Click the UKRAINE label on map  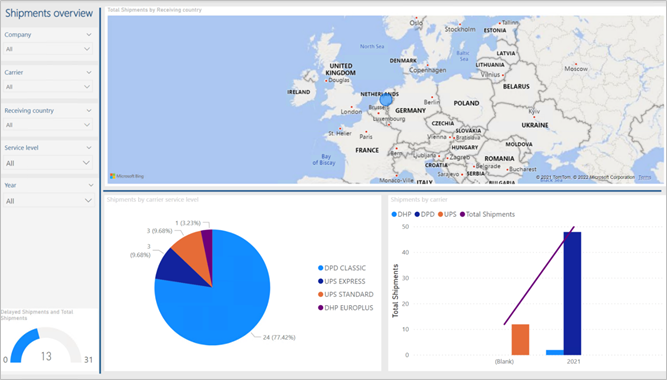(x=535, y=125)
